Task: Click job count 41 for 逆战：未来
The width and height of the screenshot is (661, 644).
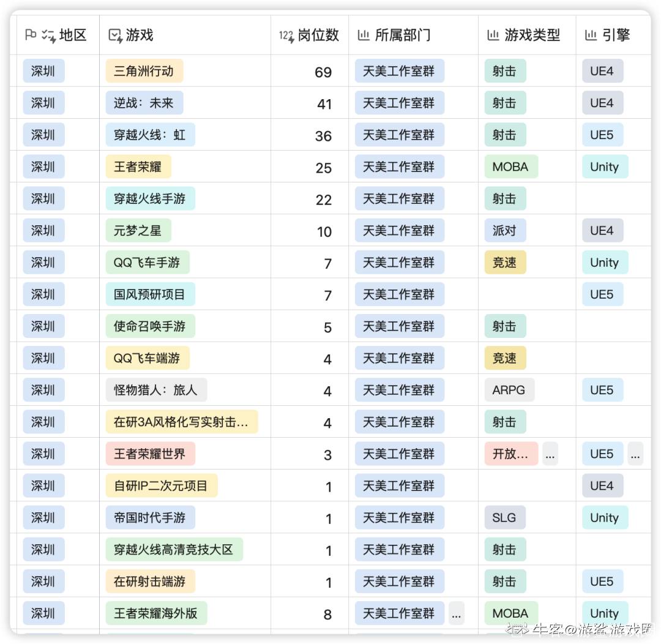Action: 324,104
